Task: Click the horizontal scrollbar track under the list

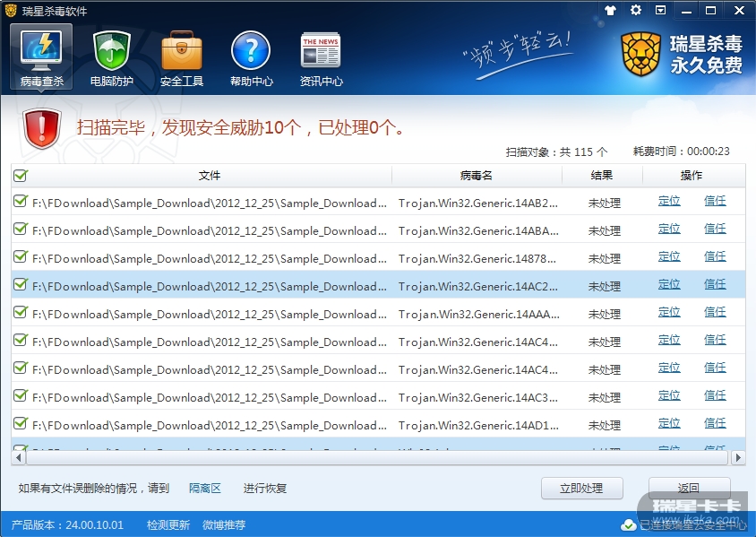Action: tap(377, 457)
